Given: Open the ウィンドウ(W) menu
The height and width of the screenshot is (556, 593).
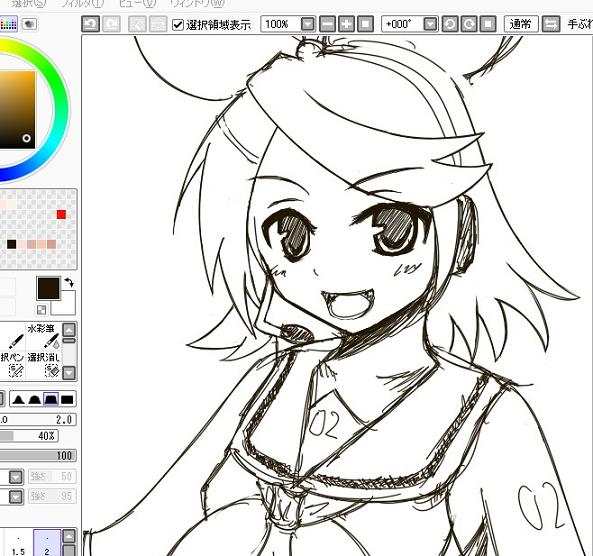Looking at the screenshot, I should point(197,3).
